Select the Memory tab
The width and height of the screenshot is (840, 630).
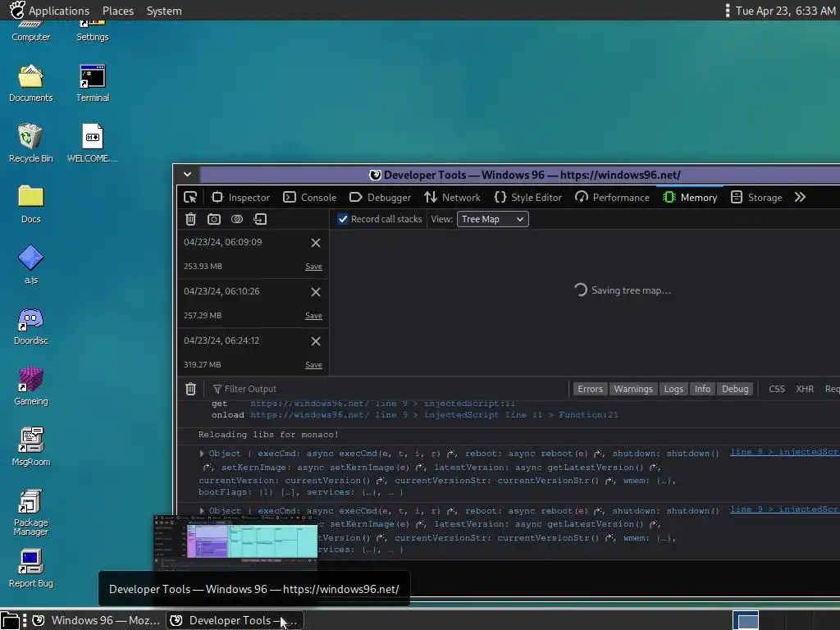pyautogui.click(x=690, y=197)
